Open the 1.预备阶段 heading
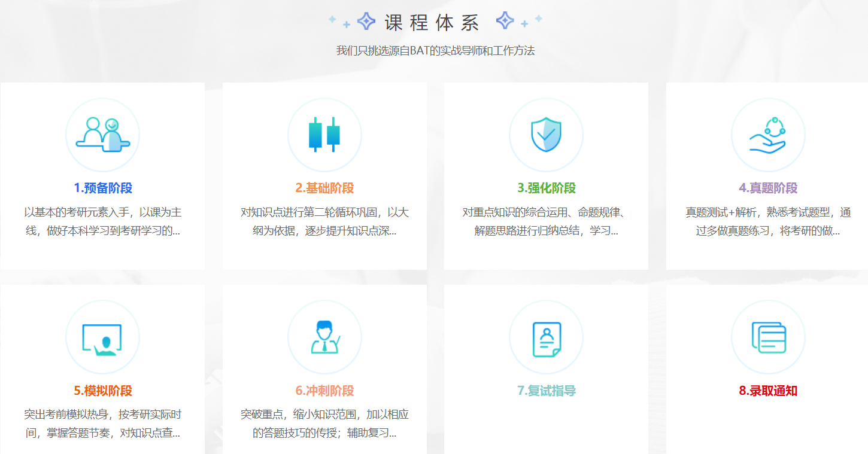868x454 pixels. 103,188
